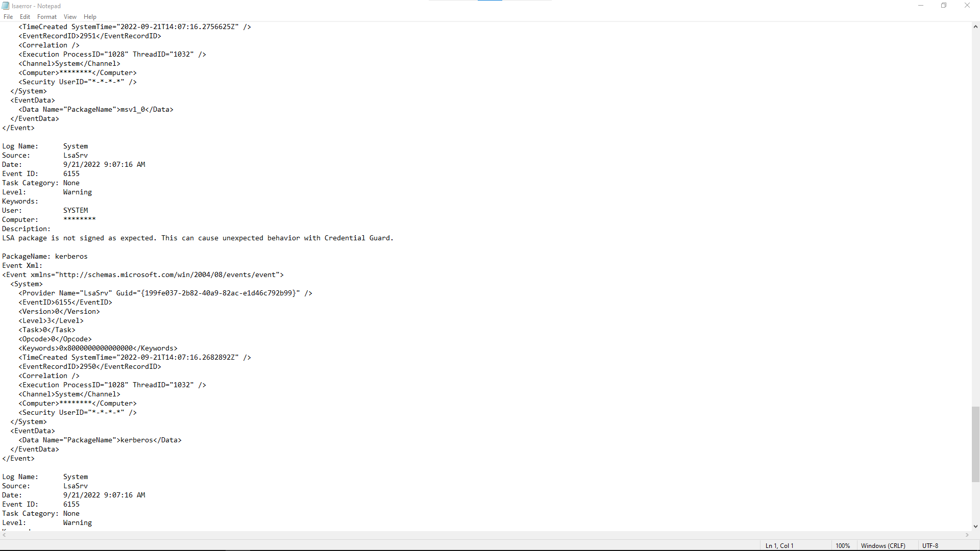The width and height of the screenshot is (980, 551).
Task: Click the horizontal scrollbar right arrow
Action: [967, 535]
